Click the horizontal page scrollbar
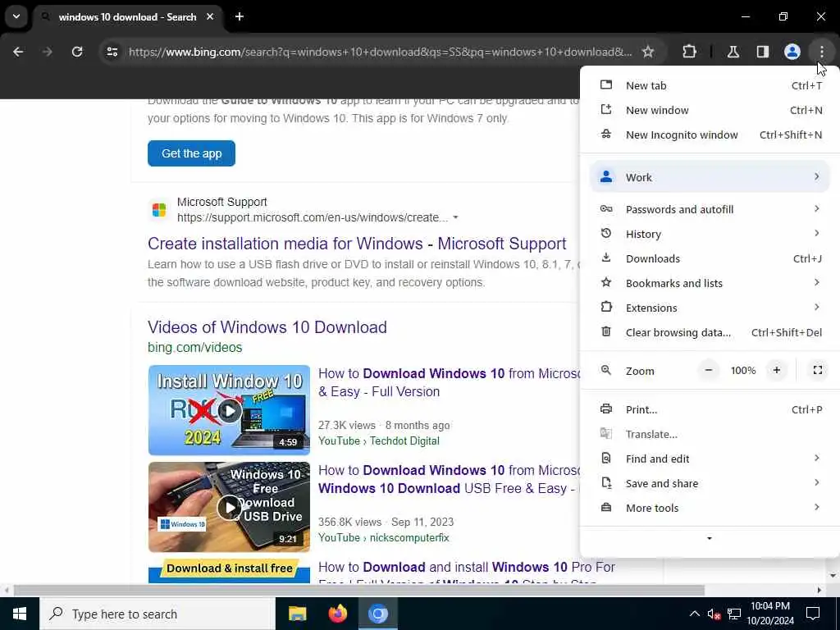Viewport: 840px width, 630px height. point(359,591)
